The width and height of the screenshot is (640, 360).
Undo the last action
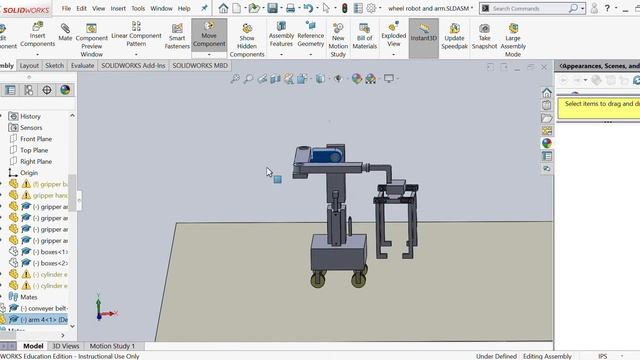309,8
